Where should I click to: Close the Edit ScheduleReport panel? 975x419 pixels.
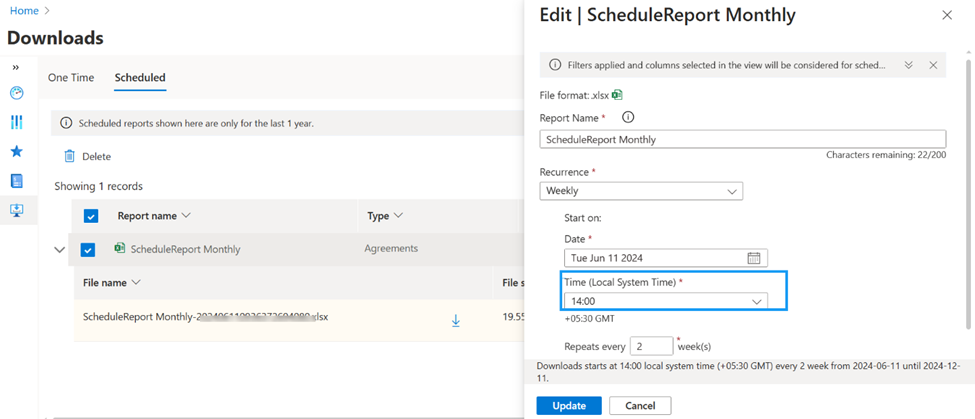947,15
